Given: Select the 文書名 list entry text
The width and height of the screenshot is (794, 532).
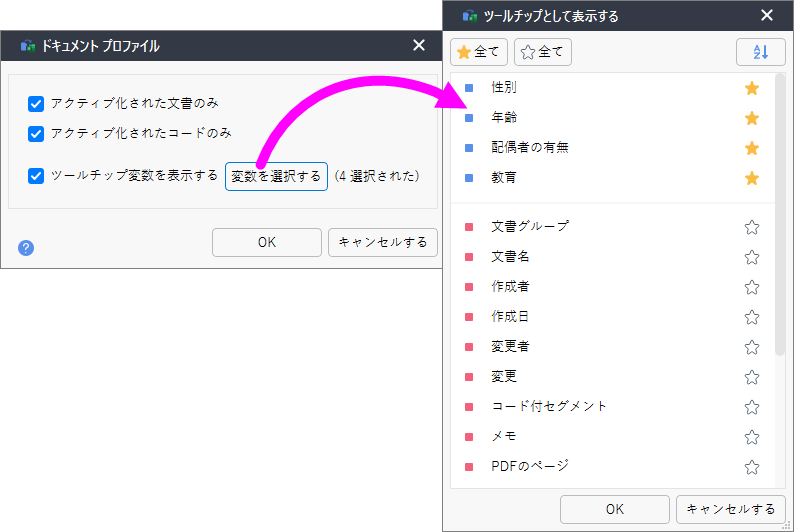Looking at the screenshot, I should pyautogui.click(x=510, y=256).
